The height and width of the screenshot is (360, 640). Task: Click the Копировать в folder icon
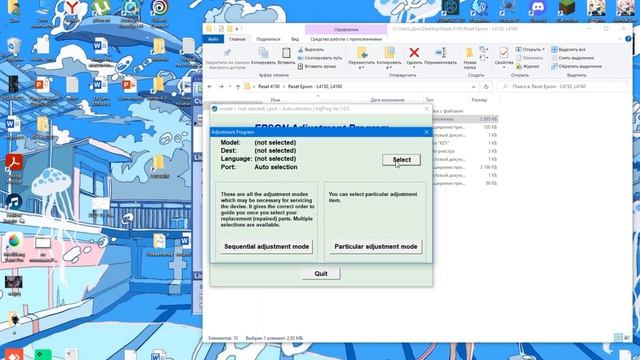click(x=389, y=53)
